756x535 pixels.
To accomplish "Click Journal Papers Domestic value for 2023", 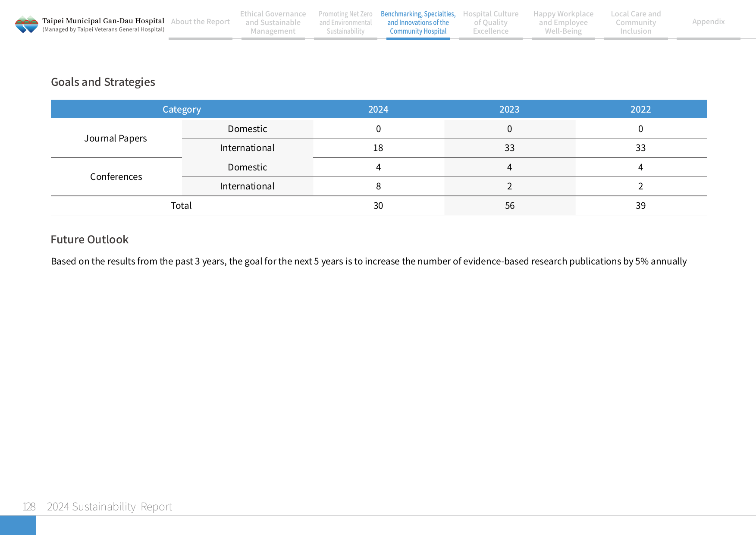I will point(509,129).
